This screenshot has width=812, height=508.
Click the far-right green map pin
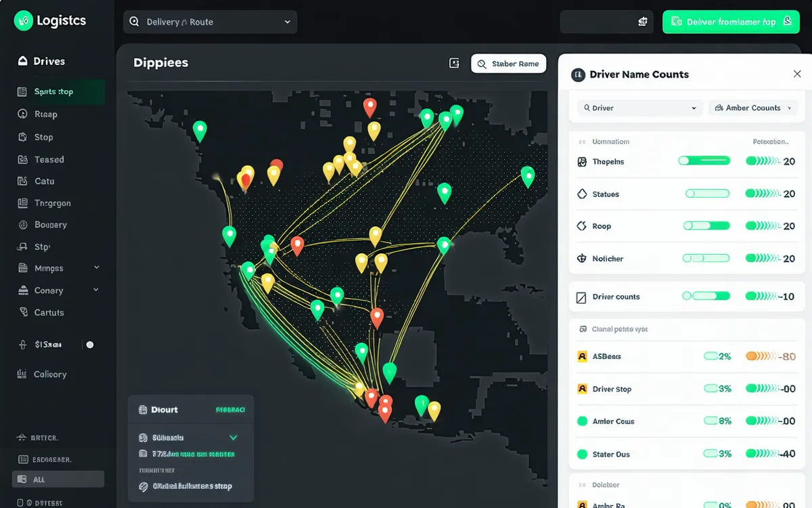click(x=528, y=176)
